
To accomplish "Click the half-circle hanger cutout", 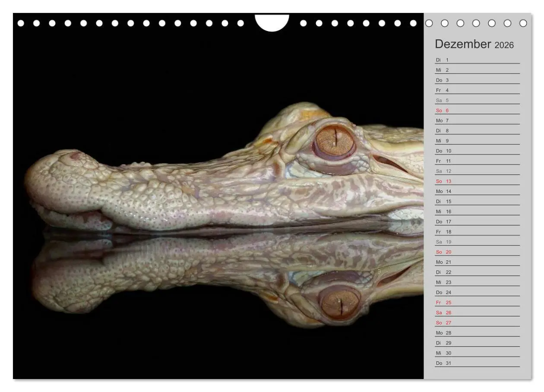I will coord(272,22).
